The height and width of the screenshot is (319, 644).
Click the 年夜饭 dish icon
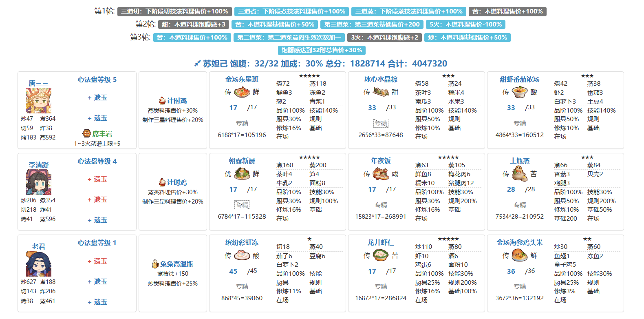click(381, 174)
